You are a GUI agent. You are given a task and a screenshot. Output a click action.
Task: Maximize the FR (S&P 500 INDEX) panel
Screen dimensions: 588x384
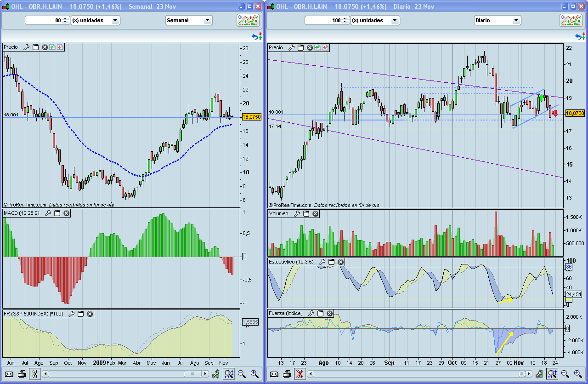point(80,314)
